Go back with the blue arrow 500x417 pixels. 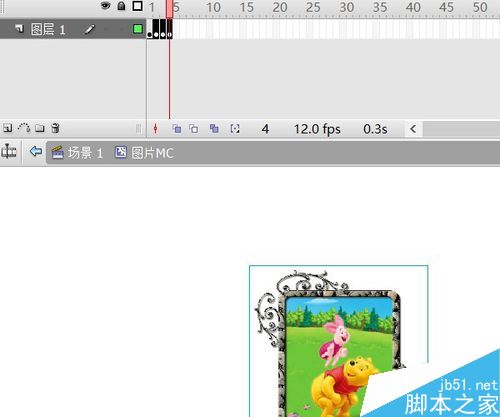click(35, 152)
